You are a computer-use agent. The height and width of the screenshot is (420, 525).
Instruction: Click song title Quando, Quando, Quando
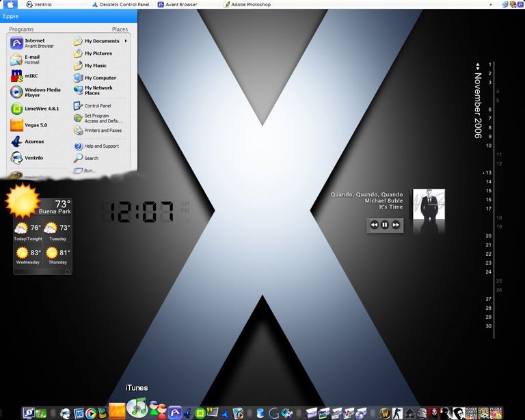(x=366, y=194)
